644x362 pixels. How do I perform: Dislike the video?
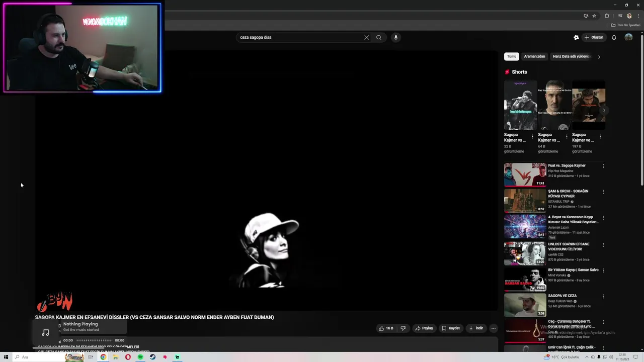coord(403,328)
